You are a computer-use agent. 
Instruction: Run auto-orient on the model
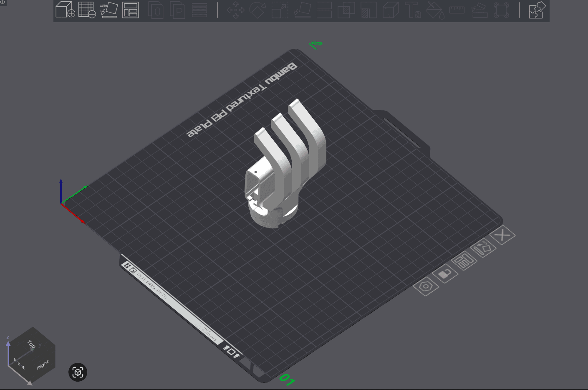coord(109,10)
